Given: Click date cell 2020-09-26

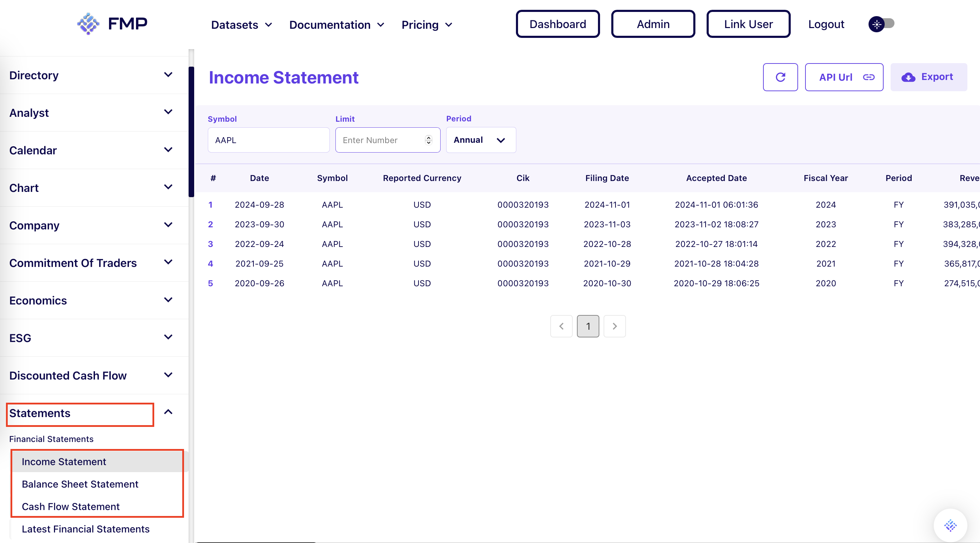Looking at the screenshot, I should click(259, 283).
